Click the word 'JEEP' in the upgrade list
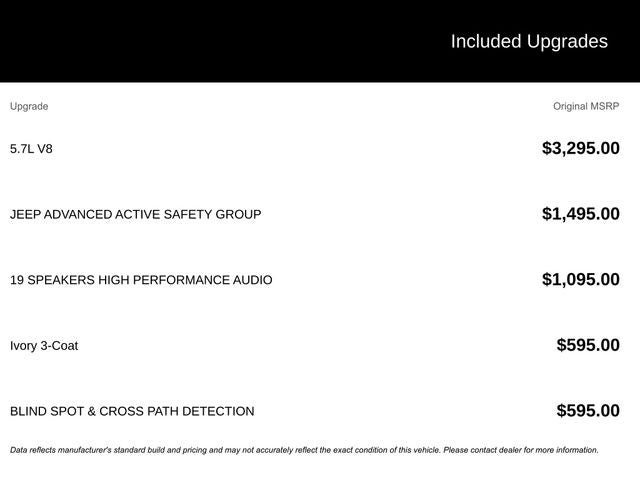Viewport: 640px width, 480px height. tap(27, 214)
